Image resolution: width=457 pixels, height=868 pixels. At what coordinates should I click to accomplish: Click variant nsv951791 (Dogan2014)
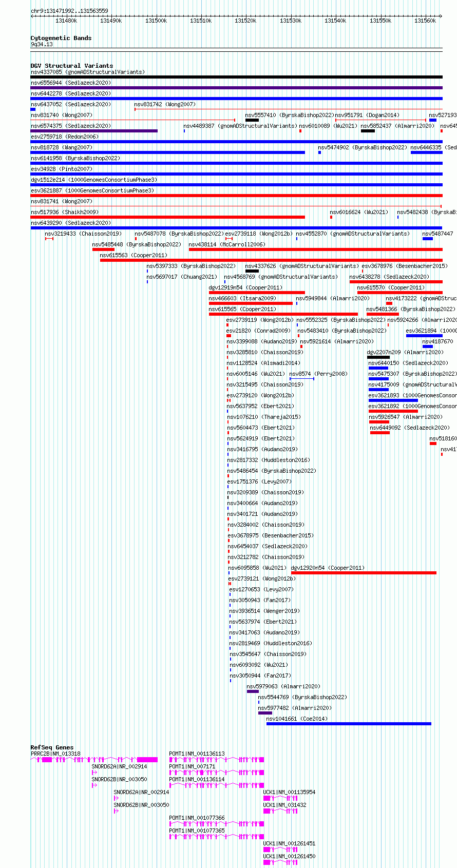(x=367, y=115)
